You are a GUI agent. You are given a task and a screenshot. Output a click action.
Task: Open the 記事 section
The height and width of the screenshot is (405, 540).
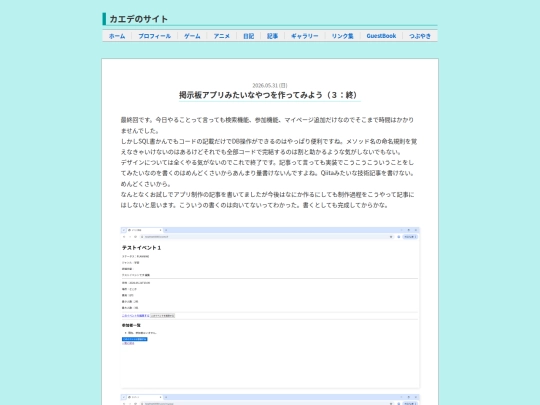272,36
